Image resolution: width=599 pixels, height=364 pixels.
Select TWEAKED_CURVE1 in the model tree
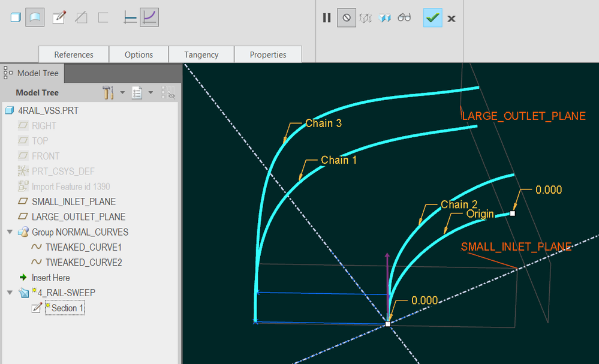coord(83,247)
